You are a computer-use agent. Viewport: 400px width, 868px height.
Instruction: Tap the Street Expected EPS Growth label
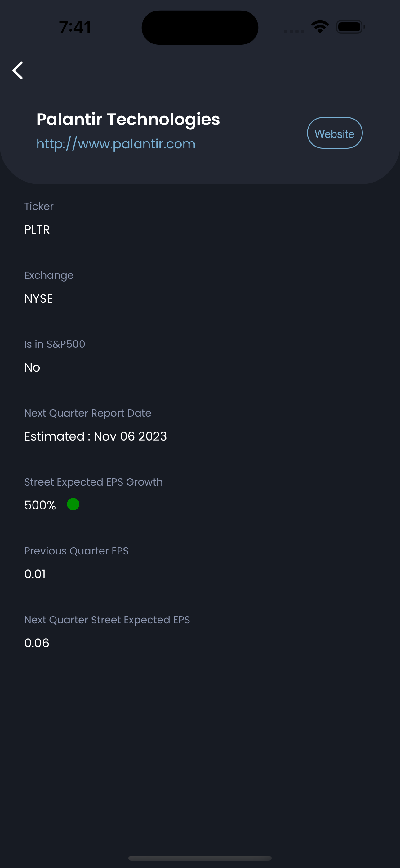tap(93, 482)
